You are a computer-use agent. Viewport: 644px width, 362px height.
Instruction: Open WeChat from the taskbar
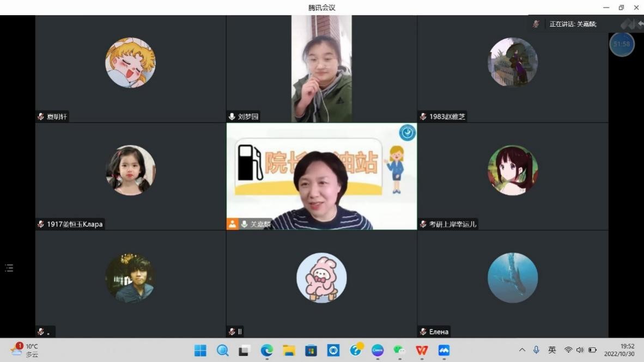(x=399, y=350)
